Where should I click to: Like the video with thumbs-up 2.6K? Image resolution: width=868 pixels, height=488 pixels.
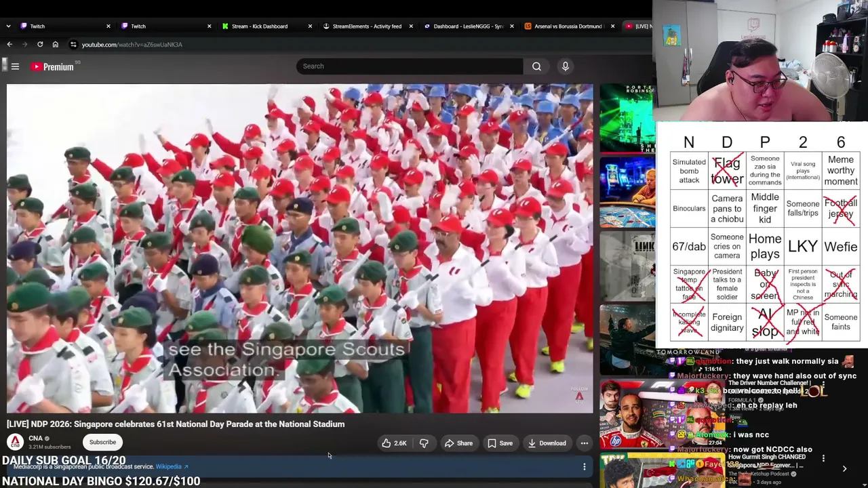pos(394,443)
